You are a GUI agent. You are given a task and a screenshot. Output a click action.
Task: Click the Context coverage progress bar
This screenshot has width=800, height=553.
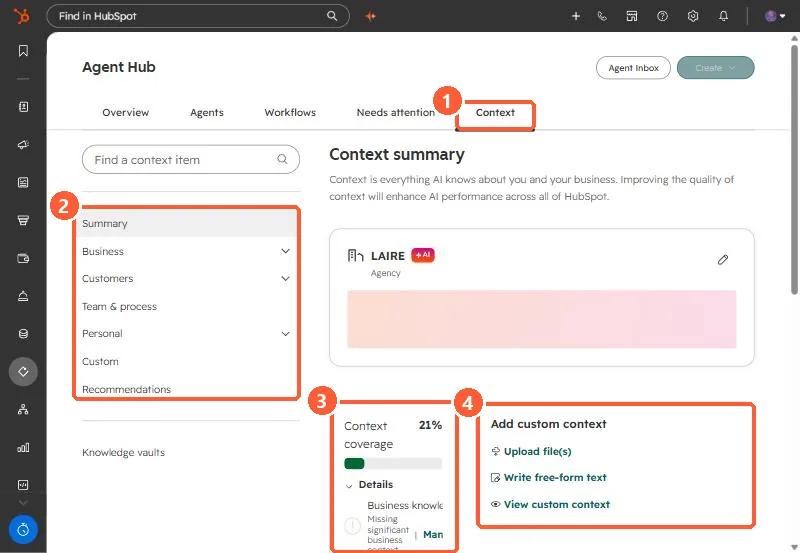393,463
